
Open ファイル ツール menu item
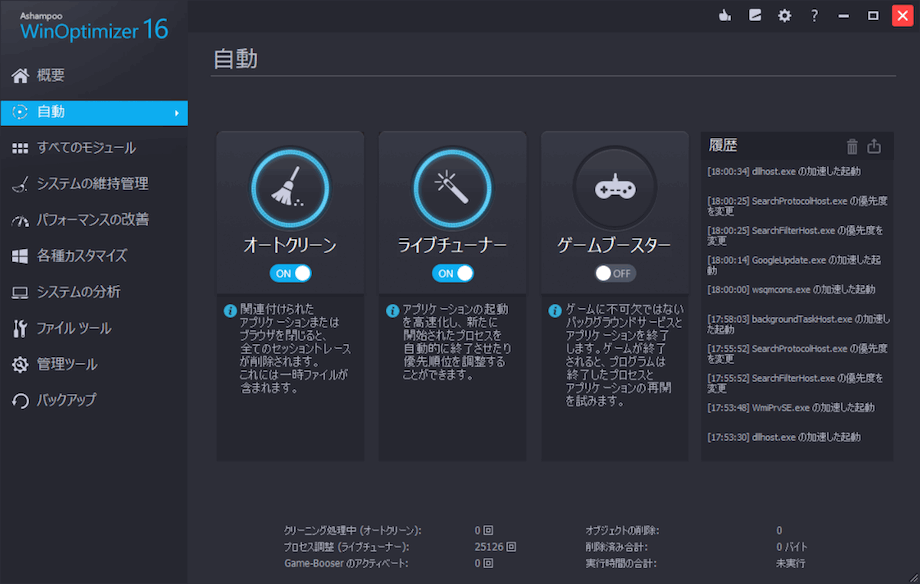coord(94,328)
